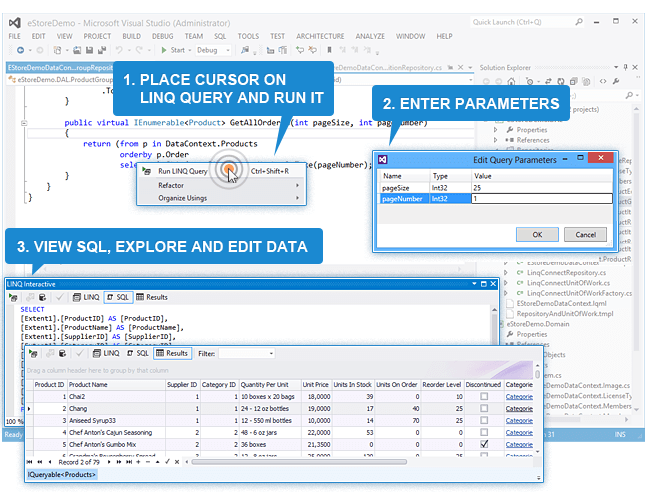Open the ARCHITECTURE menu
Image resolution: width=648 pixels, height=502 pixels.
[320, 36]
